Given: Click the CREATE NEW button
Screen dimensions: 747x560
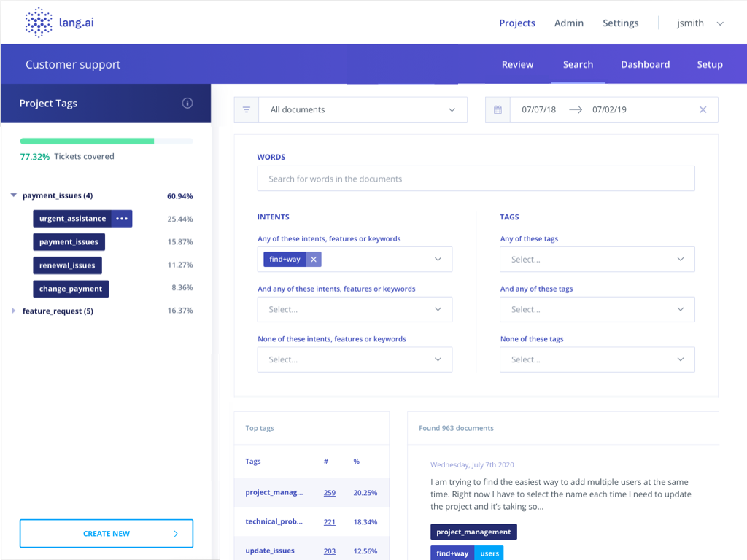Looking at the screenshot, I should (x=106, y=533).
